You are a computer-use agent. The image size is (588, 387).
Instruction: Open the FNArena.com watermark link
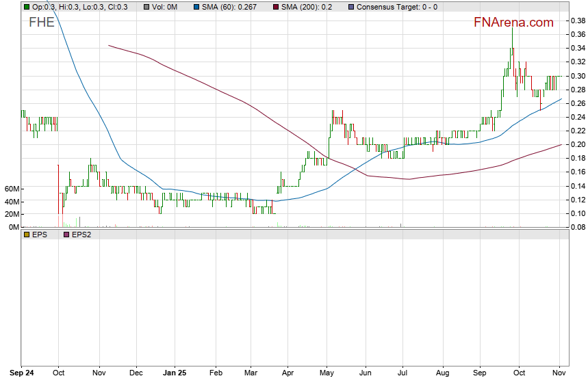click(x=513, y=23)
